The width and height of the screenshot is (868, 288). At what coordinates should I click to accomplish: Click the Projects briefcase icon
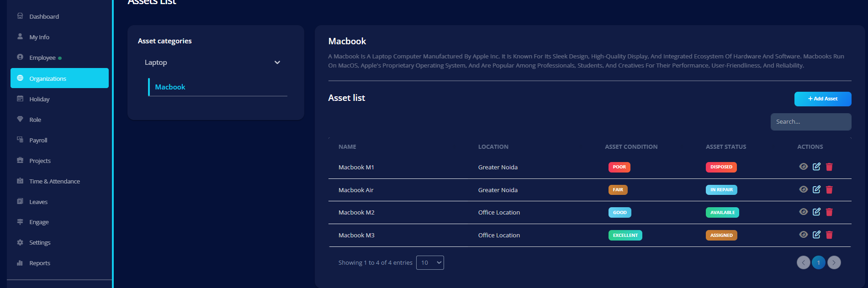[20, 160]
